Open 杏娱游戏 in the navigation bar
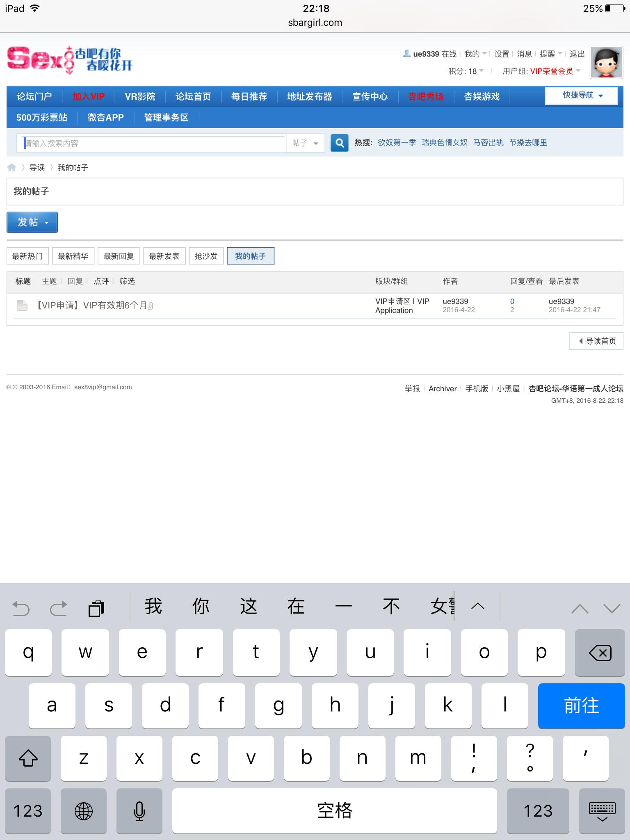 [482, 97]
